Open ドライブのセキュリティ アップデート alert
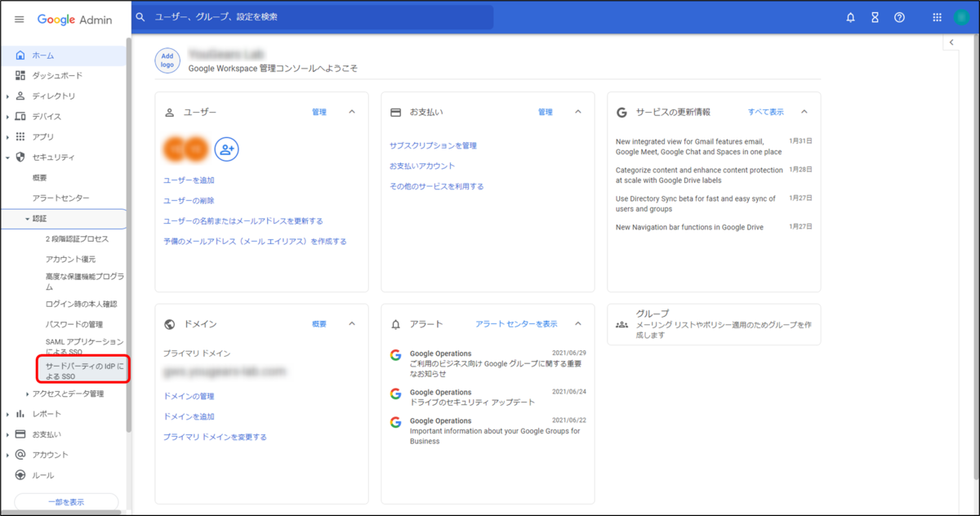Viewport: 980px width, 516px height. pyautogui.click(x=473, y=403)
